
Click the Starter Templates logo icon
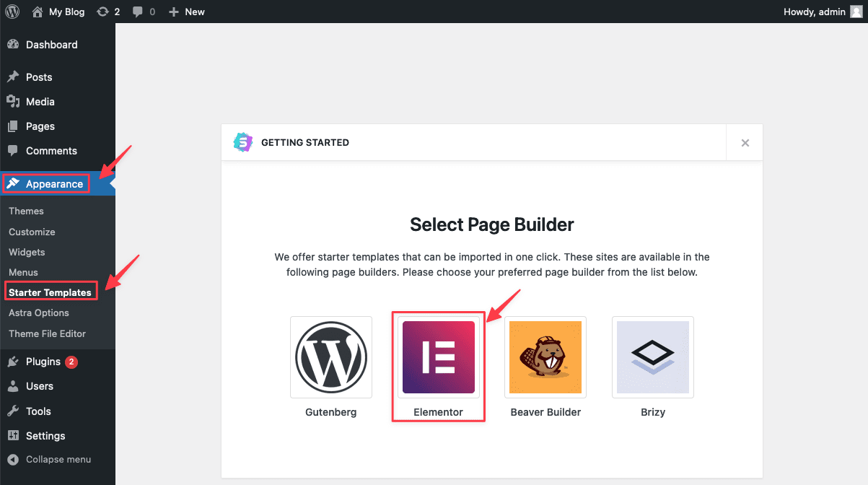pos(243,142)
